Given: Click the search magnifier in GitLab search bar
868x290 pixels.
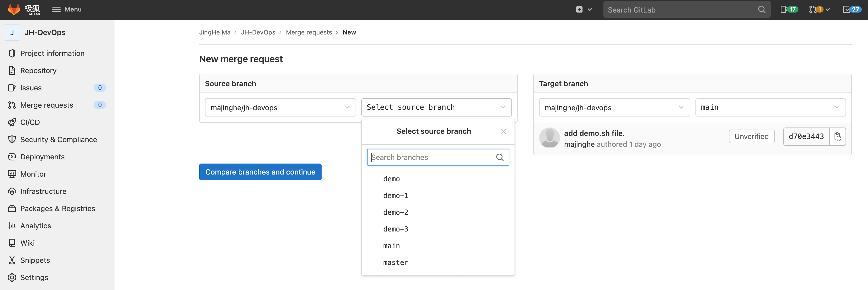Looking at the screenshot, I should 762,9.
